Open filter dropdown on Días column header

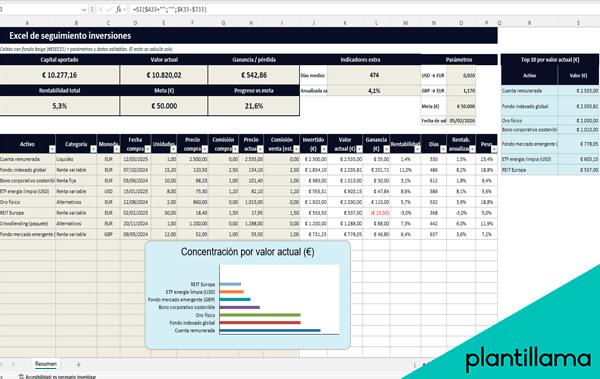click(x=443, y=149)
